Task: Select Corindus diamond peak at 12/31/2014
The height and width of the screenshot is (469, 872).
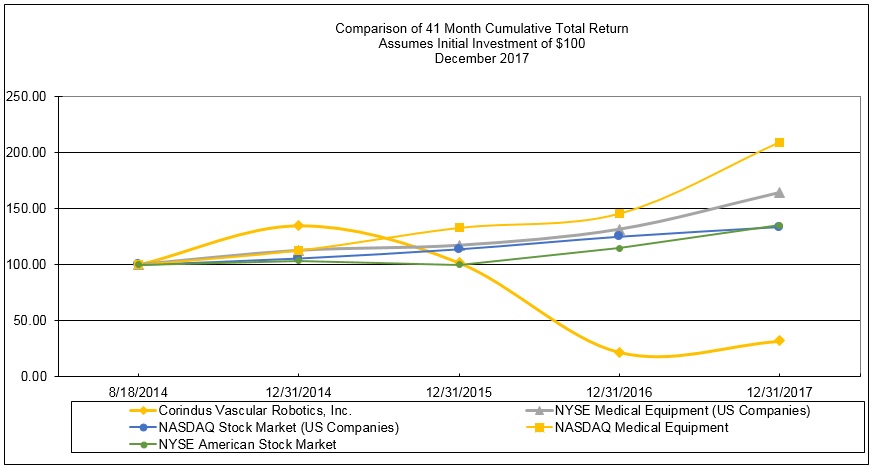Action: coord(298,226)
